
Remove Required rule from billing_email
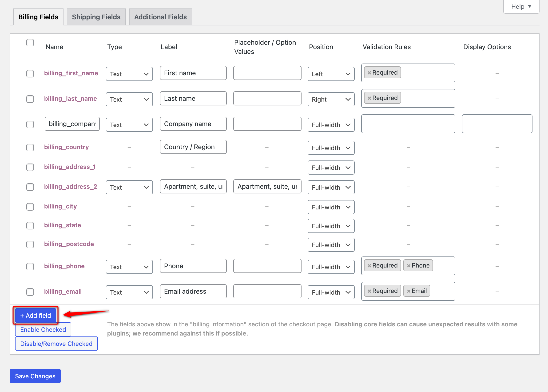(369, 291)
